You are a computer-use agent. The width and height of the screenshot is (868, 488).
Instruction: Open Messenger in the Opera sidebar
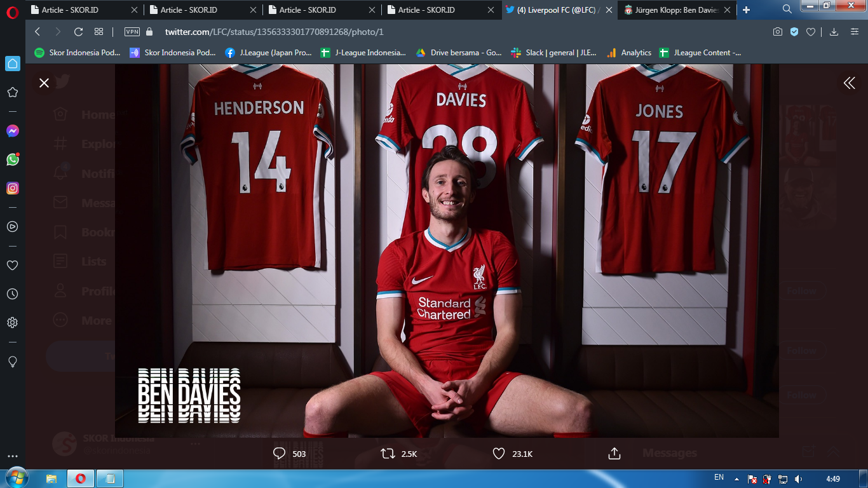[x=13, y=131]
